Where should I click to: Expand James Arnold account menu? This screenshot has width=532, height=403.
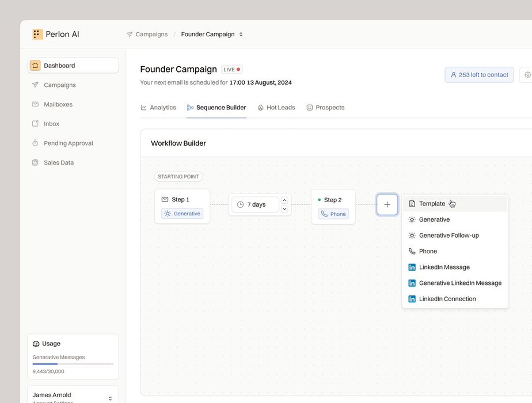[109, 398]
